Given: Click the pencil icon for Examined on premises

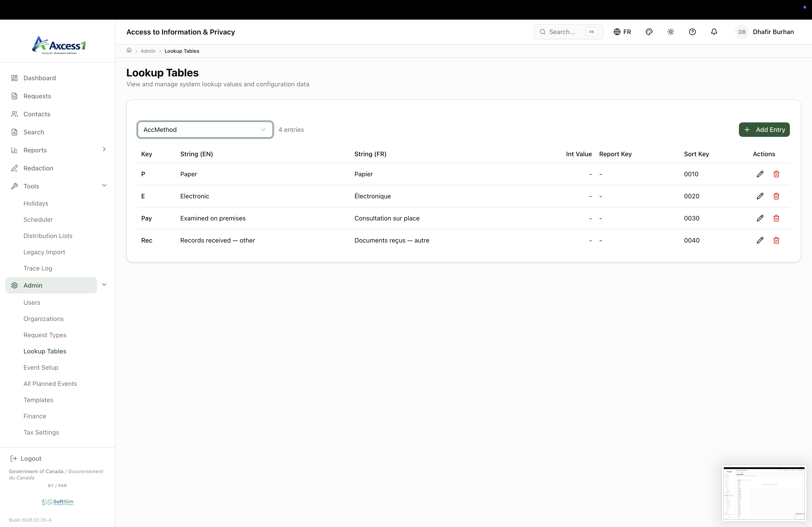Looking at the screenshot, I should 760,218.
